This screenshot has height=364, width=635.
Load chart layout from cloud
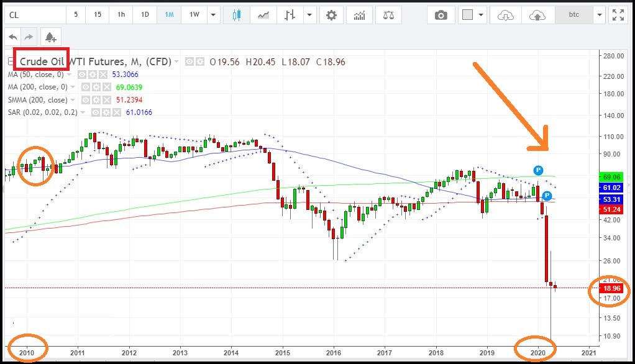point(505,15)
